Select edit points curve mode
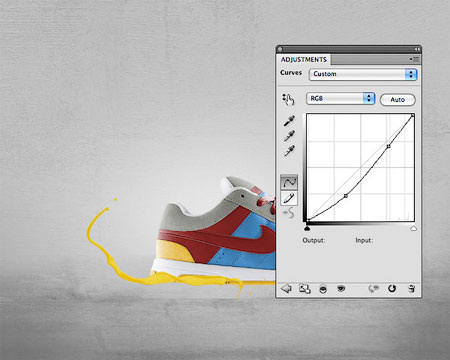The height and width of the screenshot is (360, 450). coord(289,182)
